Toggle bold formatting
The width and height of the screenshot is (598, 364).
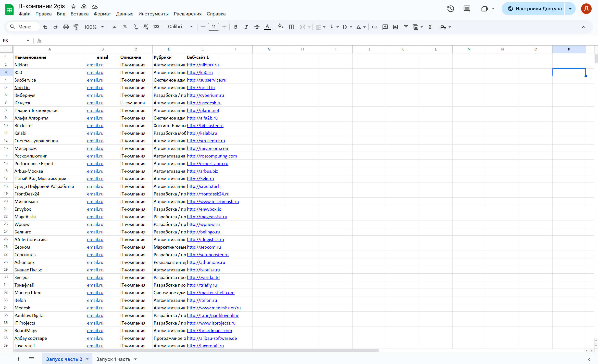(x=236, y=27)
